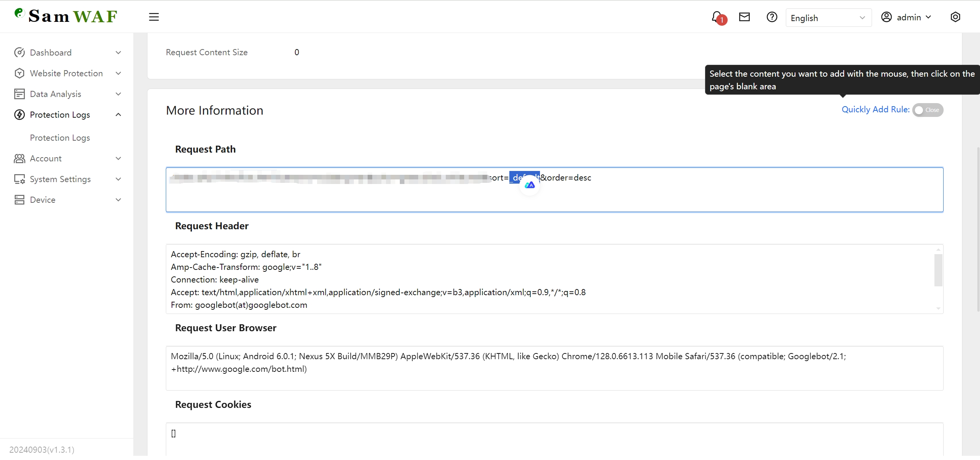Open the English language dropdown
The height and width of the screenshot is (460, 980).
828,18
